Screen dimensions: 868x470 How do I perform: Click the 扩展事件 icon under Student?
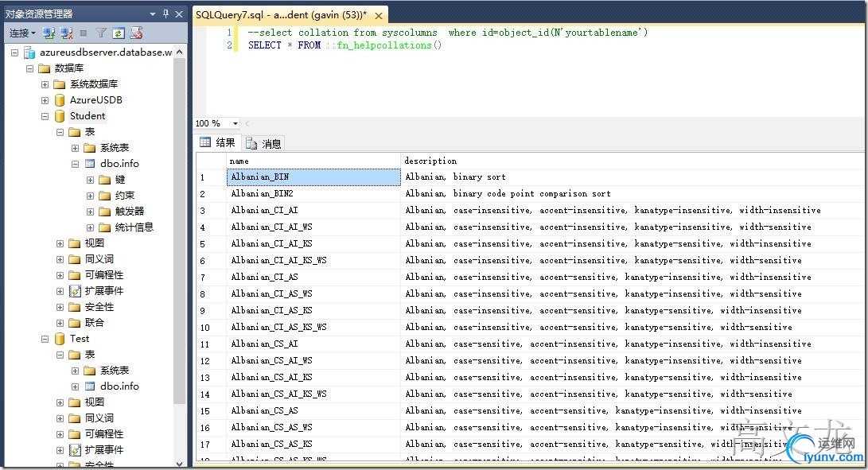click(75, 291)
